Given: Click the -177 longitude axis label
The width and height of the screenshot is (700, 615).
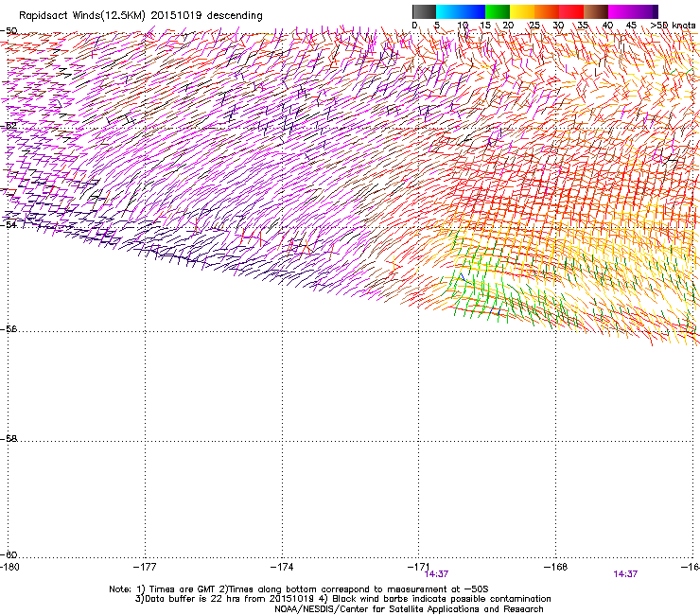Looking at the screenshot, I should pos(145,567).
